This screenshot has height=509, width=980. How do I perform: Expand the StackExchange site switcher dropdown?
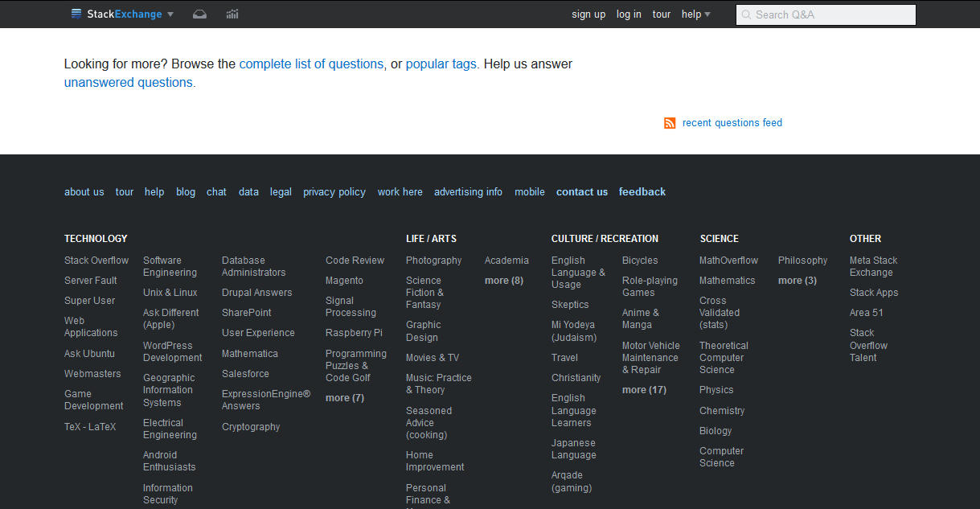(169, 14)
